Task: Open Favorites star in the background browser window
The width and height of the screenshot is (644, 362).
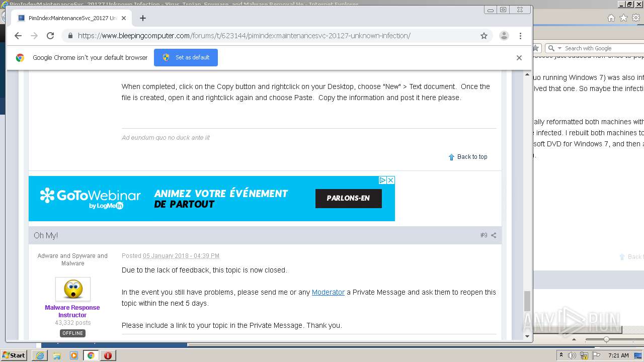Action: [623, 18]
